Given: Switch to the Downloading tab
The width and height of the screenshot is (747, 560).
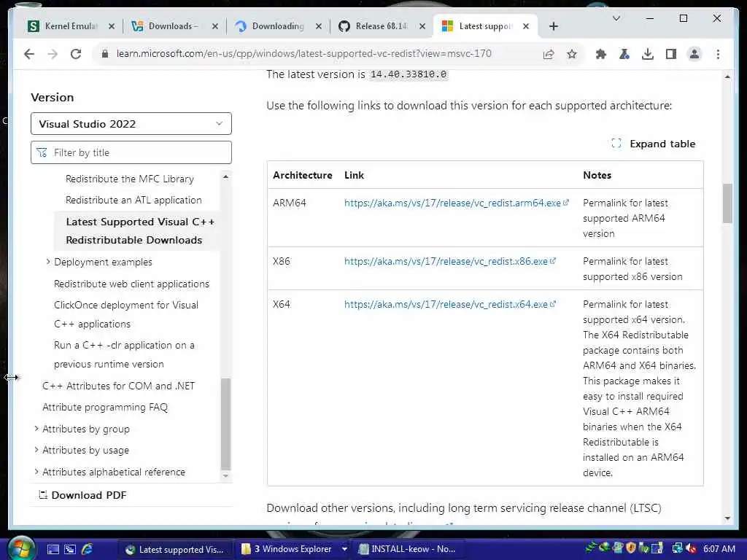Looking at the screenshot, I should (x=278, y=26).
